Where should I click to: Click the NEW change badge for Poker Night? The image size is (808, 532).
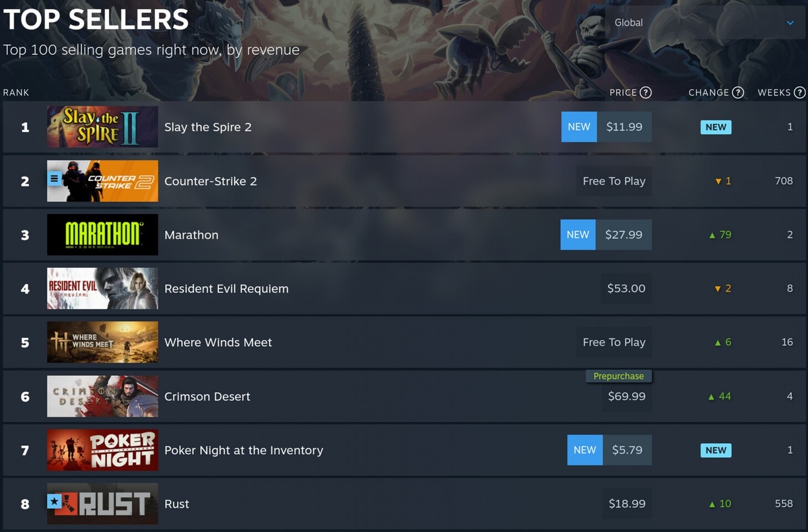716,450
